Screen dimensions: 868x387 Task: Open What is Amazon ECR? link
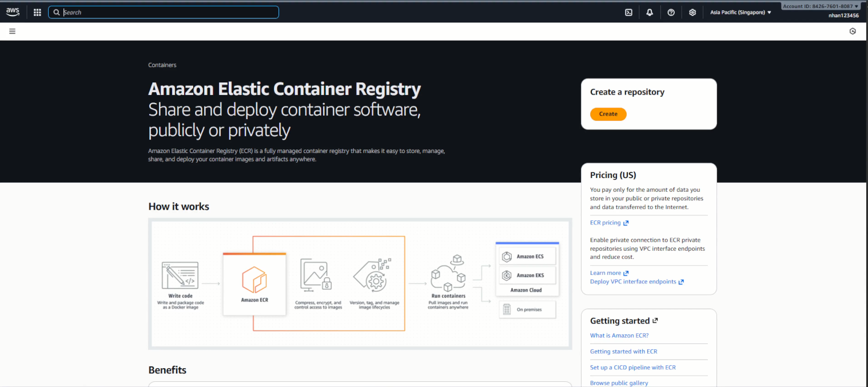[x=619, y=335]
